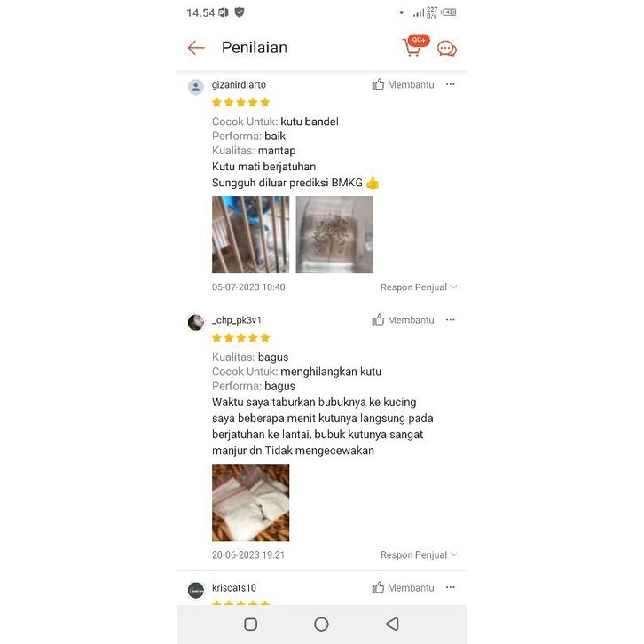Open the username gizanirdiarto
The image size is (644, 644).
[239, 84]
